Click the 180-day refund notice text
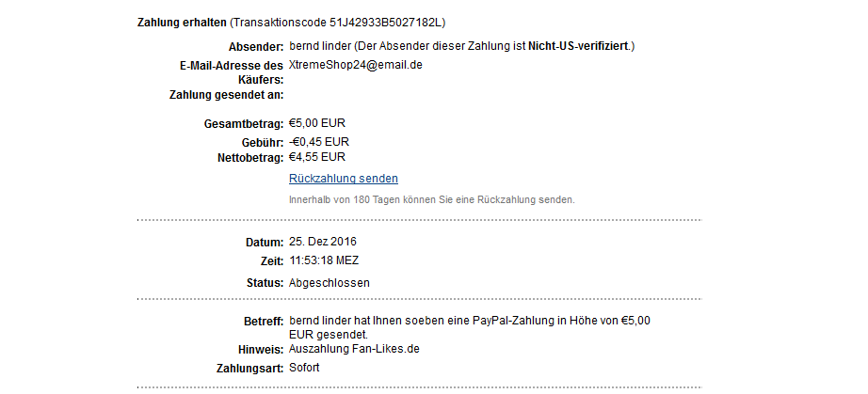 tap(431, 199)
